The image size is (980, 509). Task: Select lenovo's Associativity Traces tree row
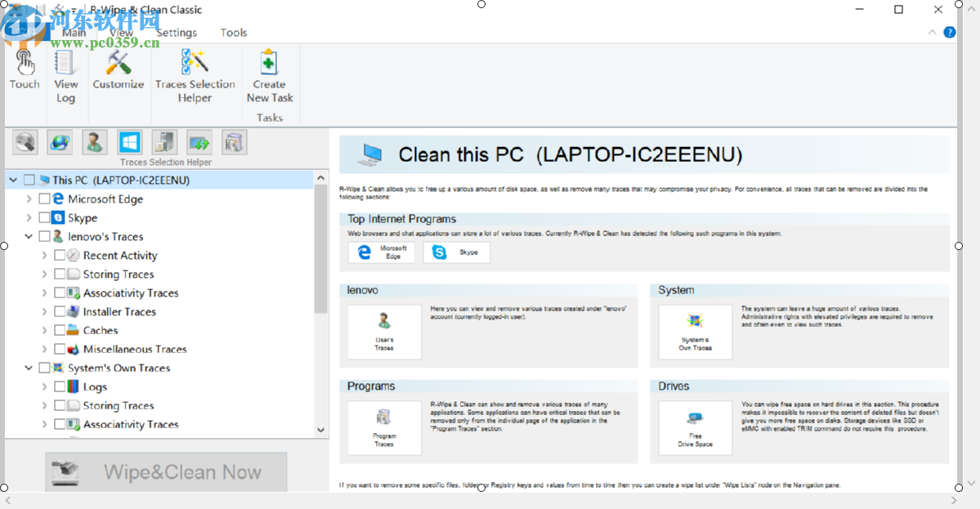[131, 292]
